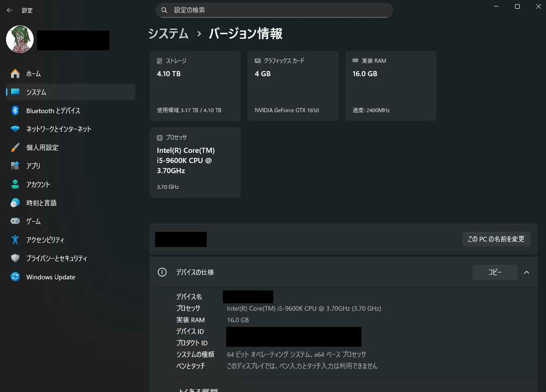Click the installed RAM icon

[355, 60]
